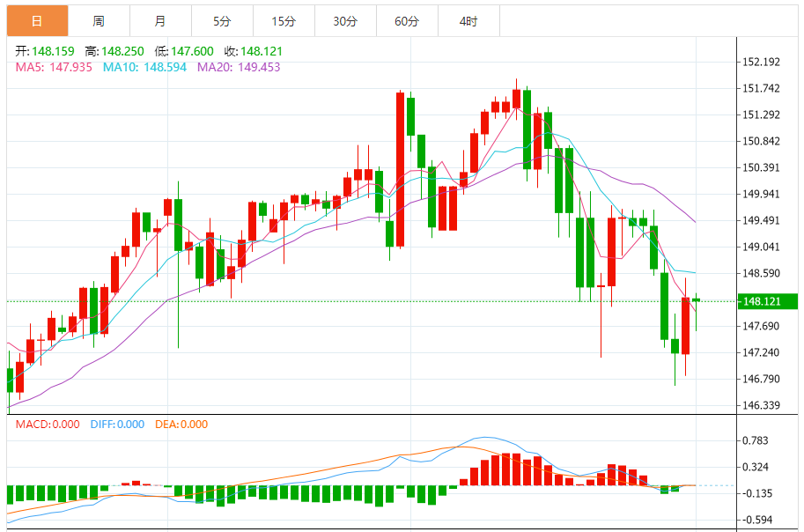
Task: Click the close price 148.121 value
Action: (262, 51)
